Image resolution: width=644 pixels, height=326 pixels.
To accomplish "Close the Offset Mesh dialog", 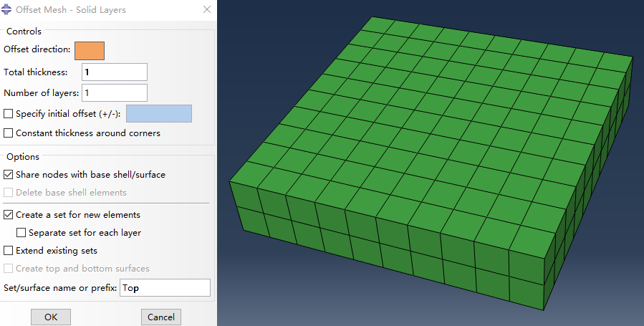I will click(x=207, y=9).
